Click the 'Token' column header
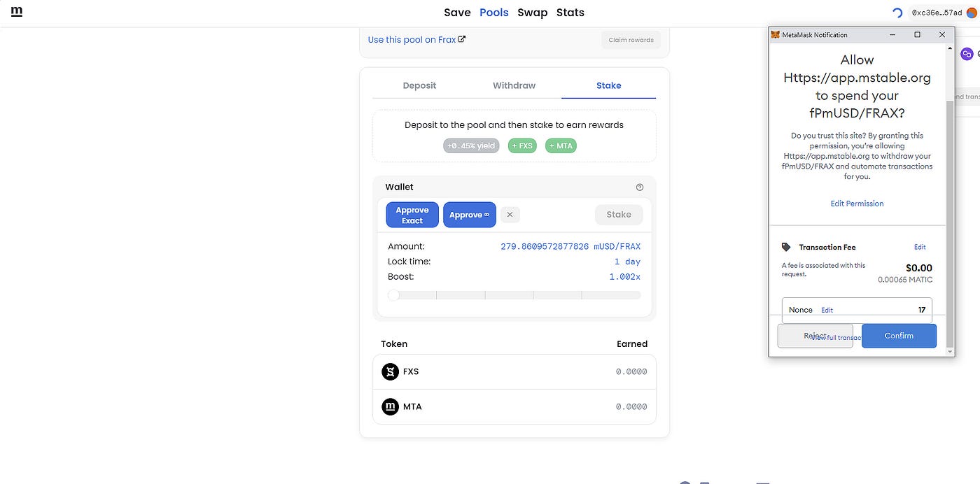Screen dimensions: 980x484 394,343
